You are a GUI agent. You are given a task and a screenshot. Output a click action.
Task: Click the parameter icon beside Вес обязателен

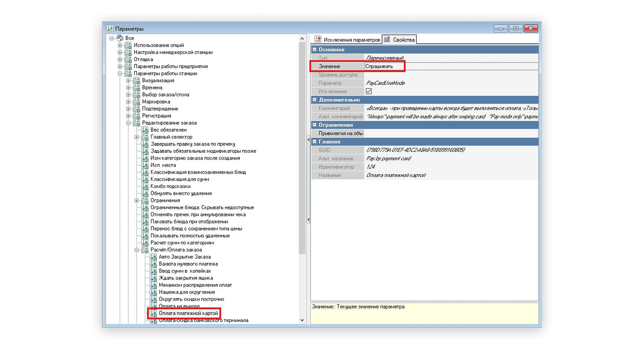tap(145, 130)
